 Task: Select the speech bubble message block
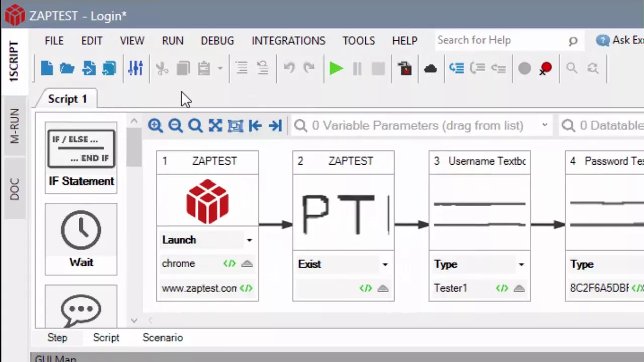[x=81, y=308]
